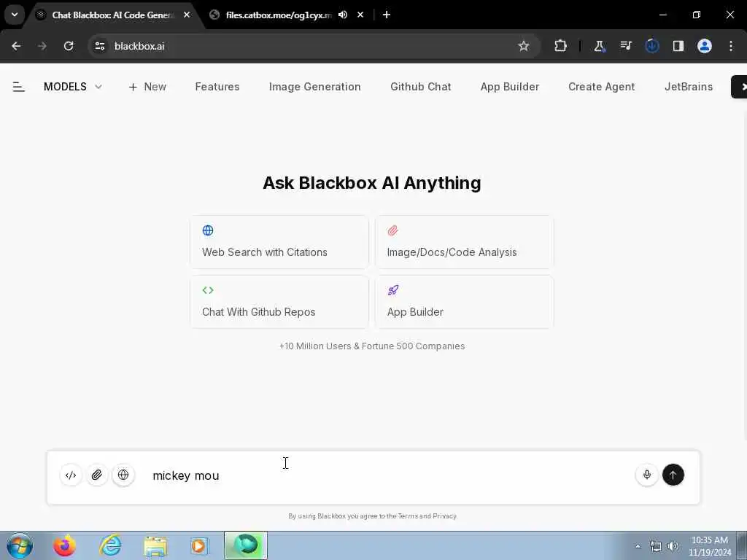Close the files.catbox.moe tab

[x=360, y=15]
